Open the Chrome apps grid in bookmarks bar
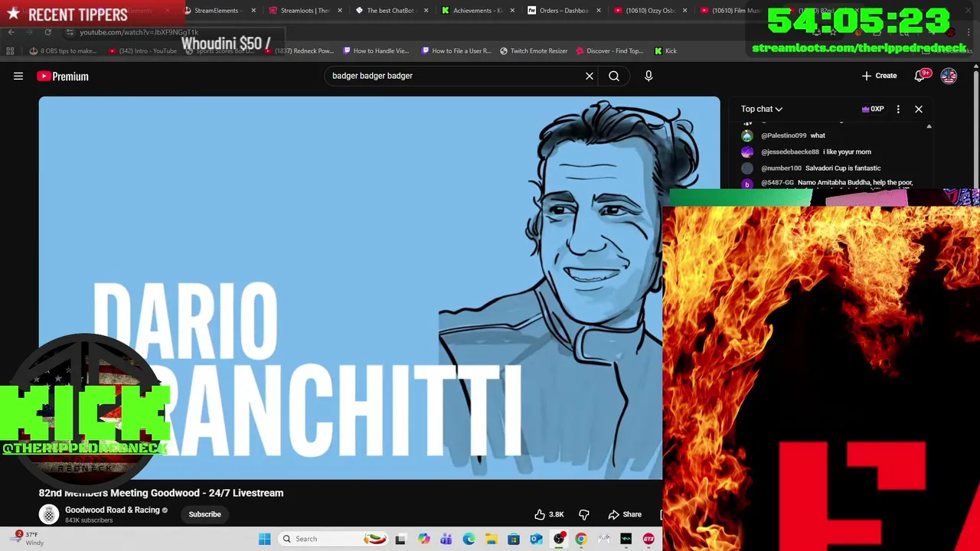 tap(10, 51)
